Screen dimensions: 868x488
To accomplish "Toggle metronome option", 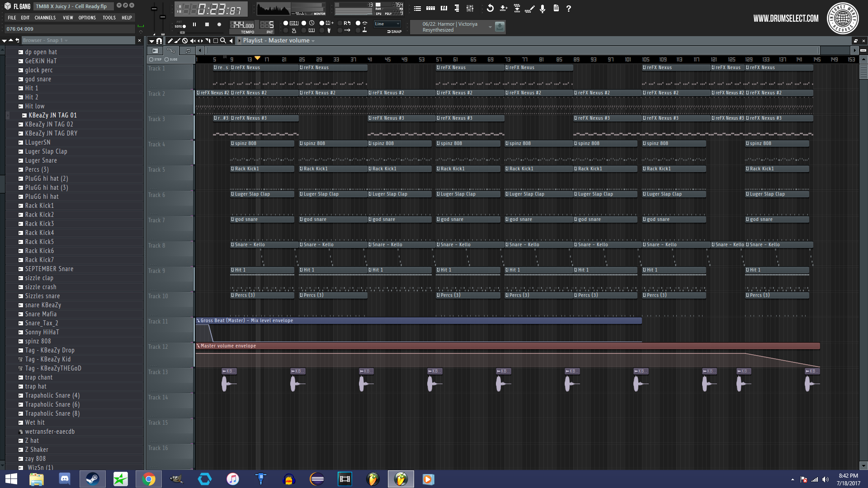I will (291, 30).
